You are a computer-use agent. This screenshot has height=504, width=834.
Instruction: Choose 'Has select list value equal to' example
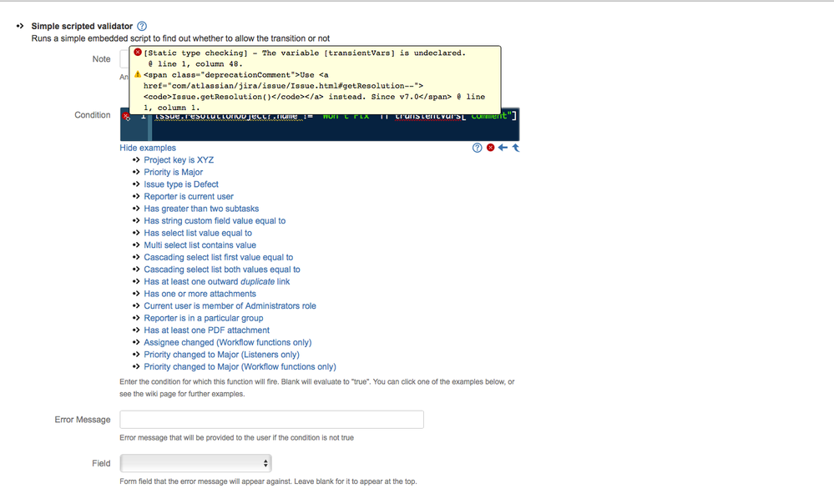(x=198, y=233)
